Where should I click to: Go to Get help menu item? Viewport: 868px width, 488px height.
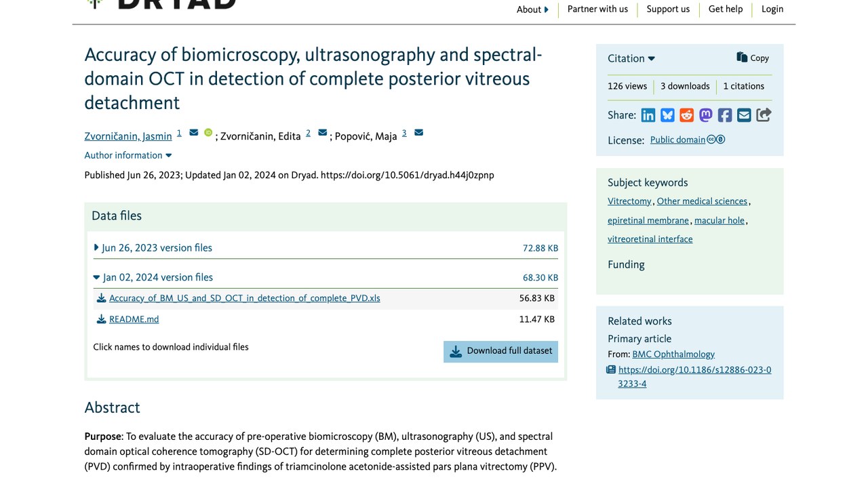726,9
